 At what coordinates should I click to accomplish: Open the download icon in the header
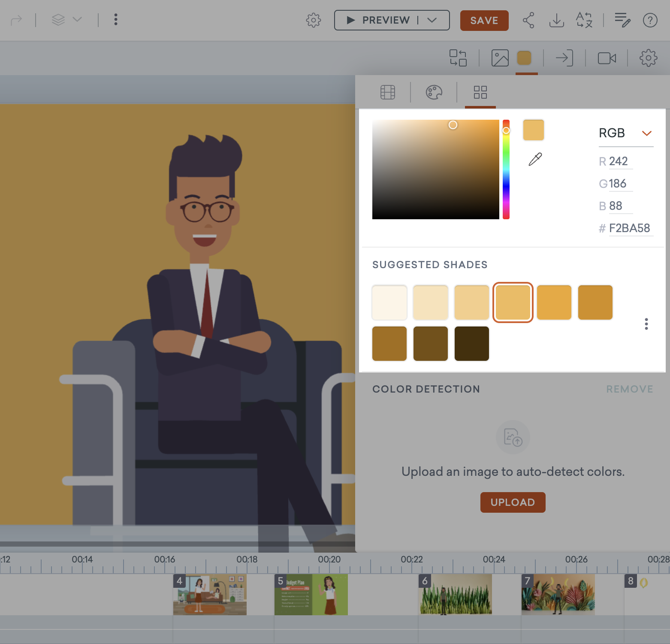(x=556, y=20)
